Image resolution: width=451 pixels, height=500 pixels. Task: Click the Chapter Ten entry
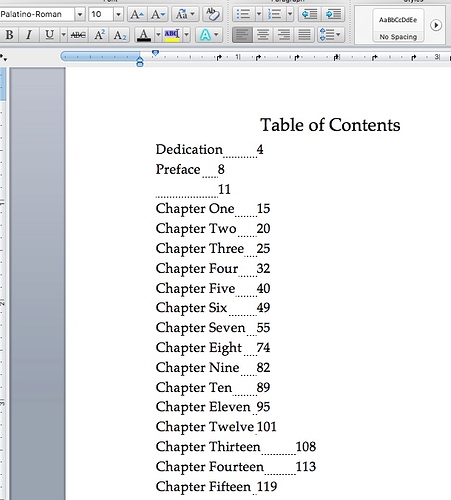(213, 388)
